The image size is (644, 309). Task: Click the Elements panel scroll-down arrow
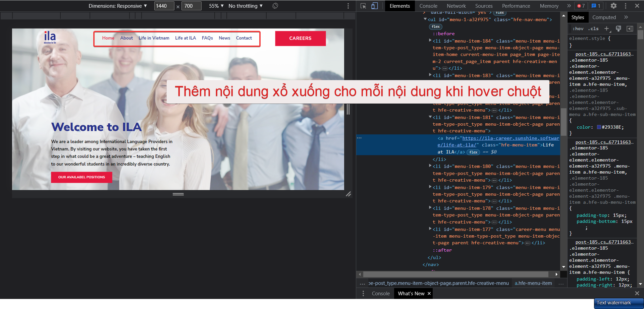(x=563, y=267)
